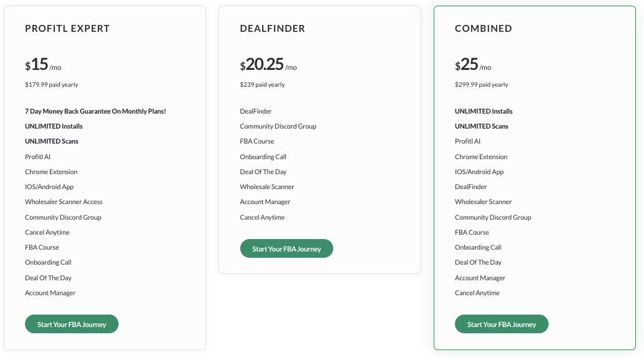Click Wholesale Scanner in DealFinder plan features

267,187
